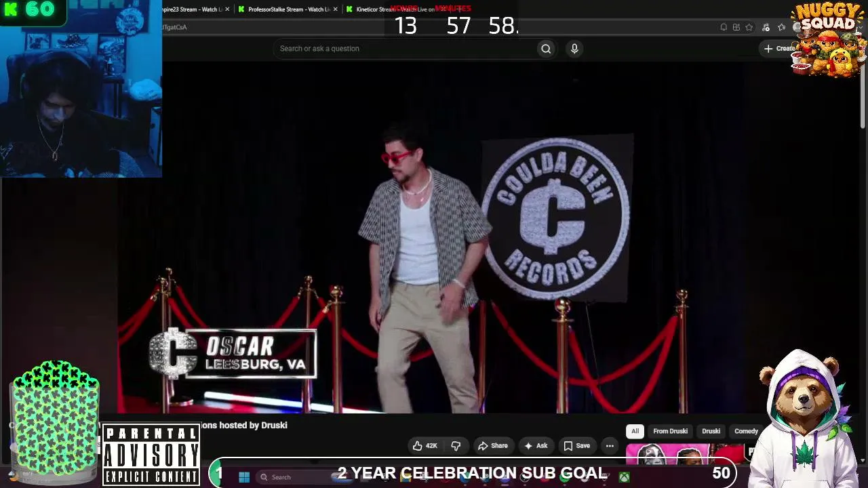
Task: Open the Xbox app on the taskbar
Action: [x=624, y=477]
